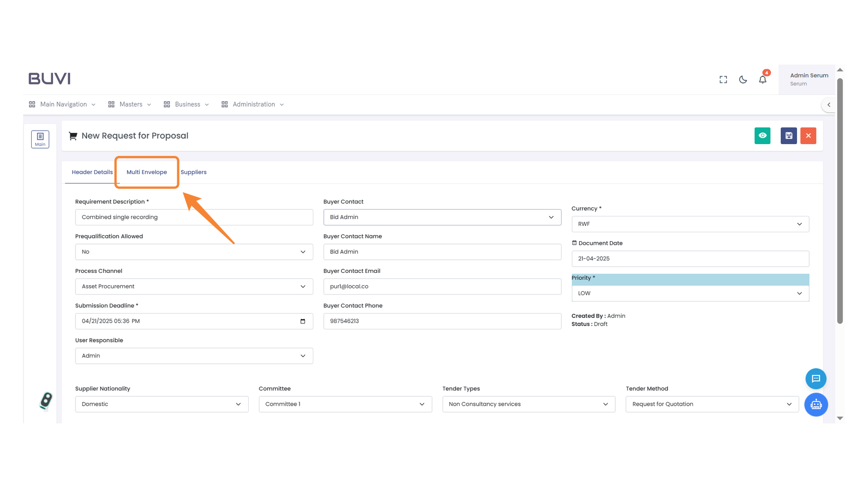Screen dimensions: 868x488
Task: Switch to the Suppliers tab
Action: pyautogui.click(x=193, y=172)
